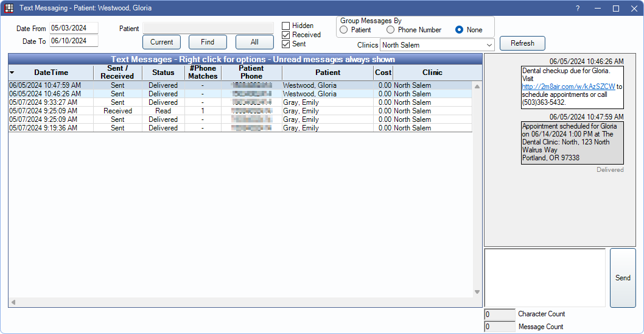
Task: Click the Date From input field
Action: tap(74, 28)
